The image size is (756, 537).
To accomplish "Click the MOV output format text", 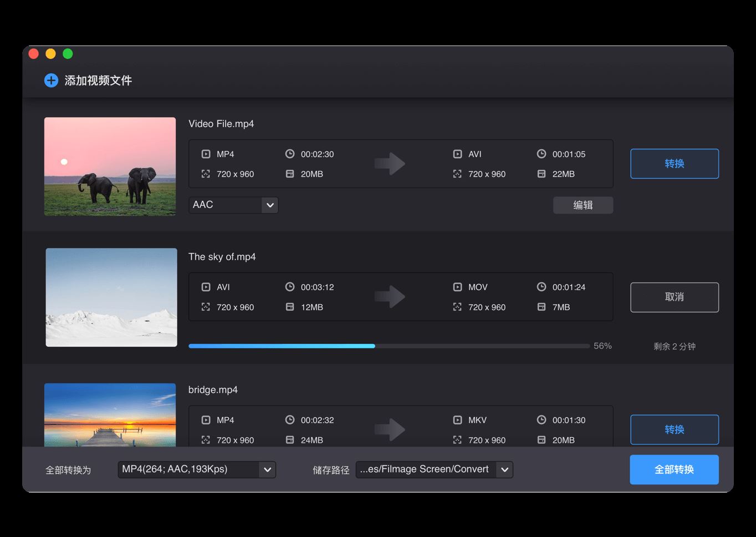I will tap(478, 287).
